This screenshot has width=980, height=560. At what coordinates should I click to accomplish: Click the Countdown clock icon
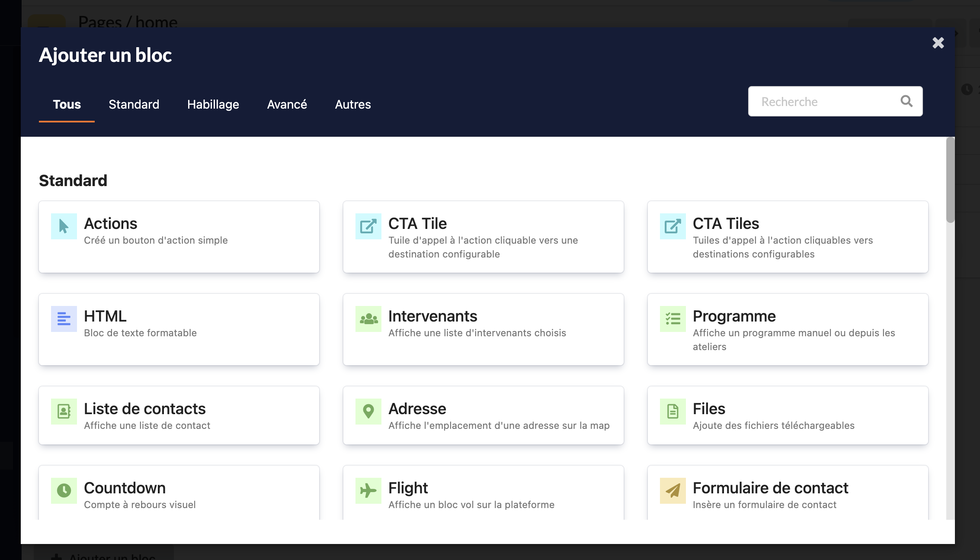(x=64, y=491)
